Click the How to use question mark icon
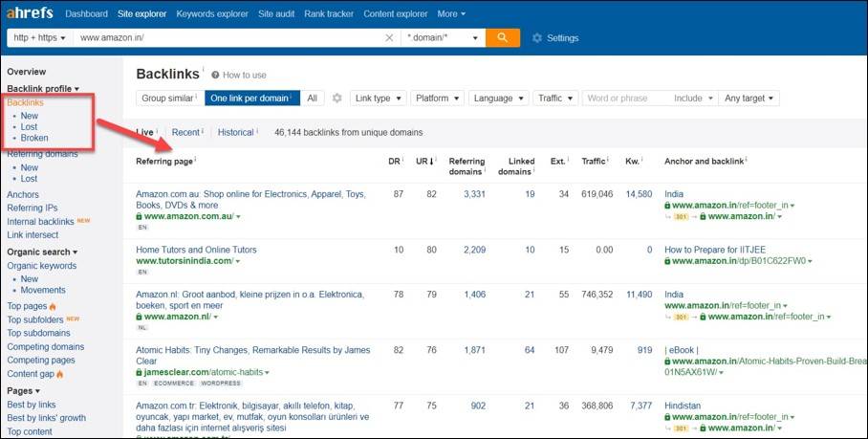868x439 pixels. coord(215,75)
